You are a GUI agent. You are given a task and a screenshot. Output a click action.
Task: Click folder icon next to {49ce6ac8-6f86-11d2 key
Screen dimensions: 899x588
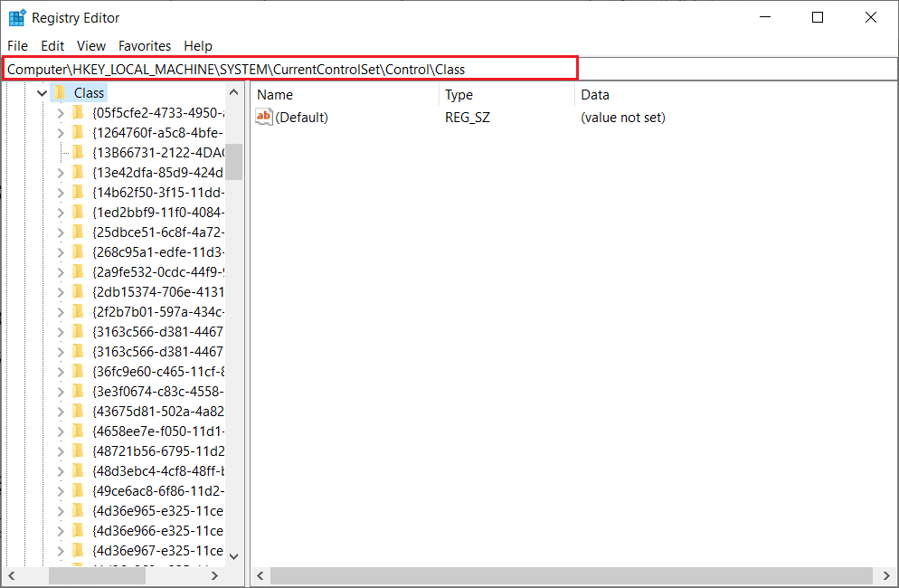tap(79, 490)
